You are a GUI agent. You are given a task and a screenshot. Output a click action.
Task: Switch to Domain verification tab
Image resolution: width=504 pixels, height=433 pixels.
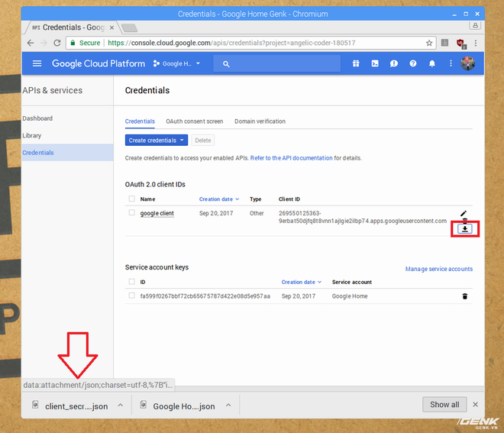260,121
